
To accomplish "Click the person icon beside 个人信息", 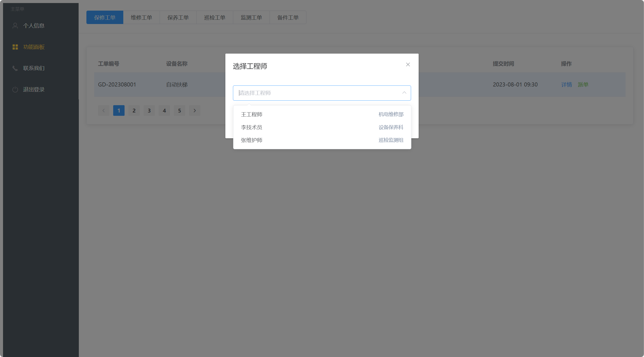I will (15, 26).
